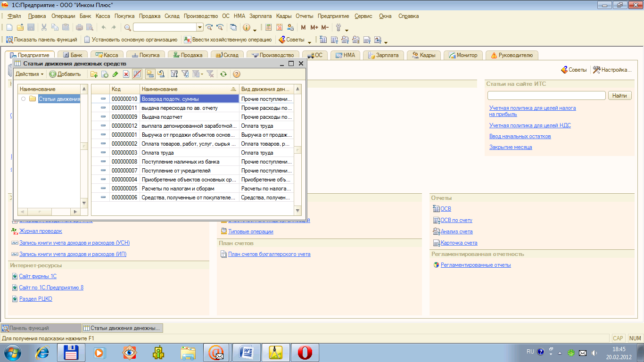The height and width of the screenshot is (362, 644).
Task: Click the move to another group icon
Action: click(161, 74)
